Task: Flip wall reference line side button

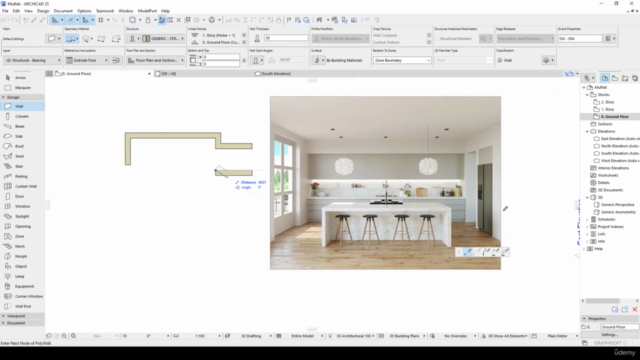Action: point(116,60)
